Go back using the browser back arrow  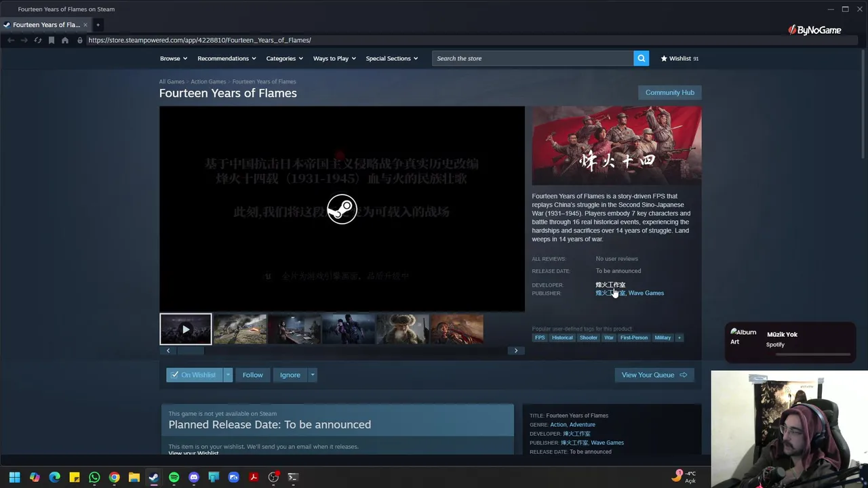(x=11, y=40)
